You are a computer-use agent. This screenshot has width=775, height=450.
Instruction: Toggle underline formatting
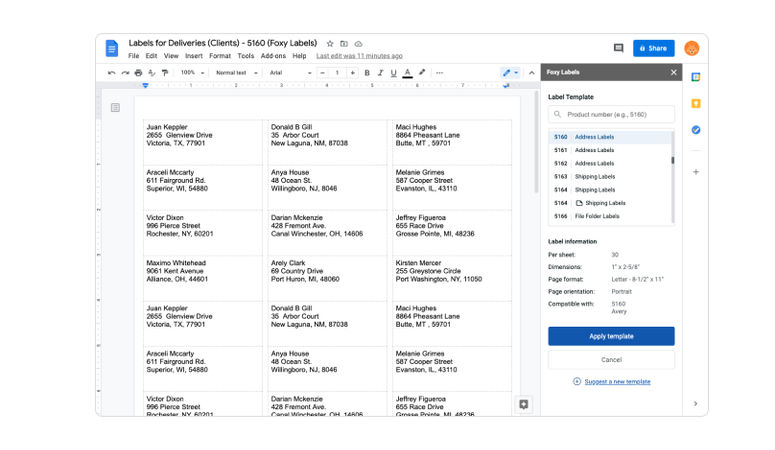point(393,73)
